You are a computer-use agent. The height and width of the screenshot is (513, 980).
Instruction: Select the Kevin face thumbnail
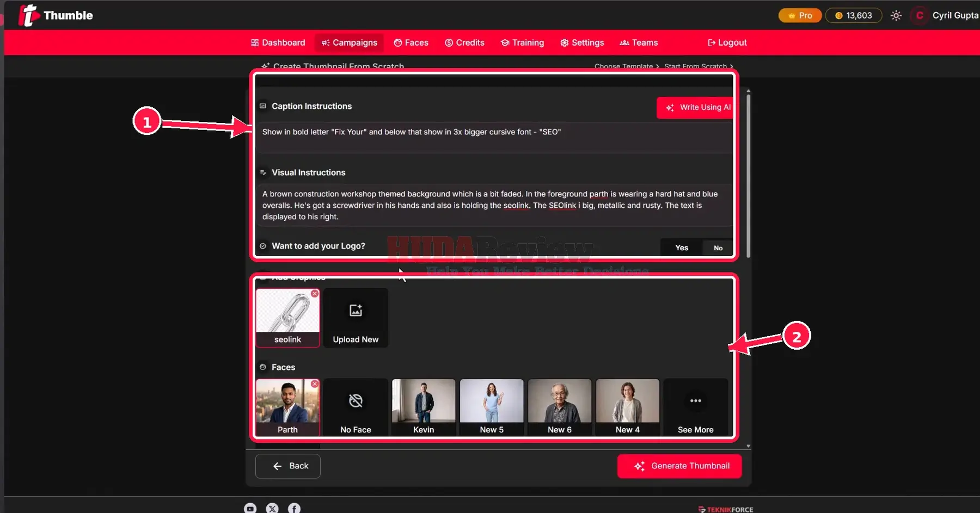(x=424, y=407)
